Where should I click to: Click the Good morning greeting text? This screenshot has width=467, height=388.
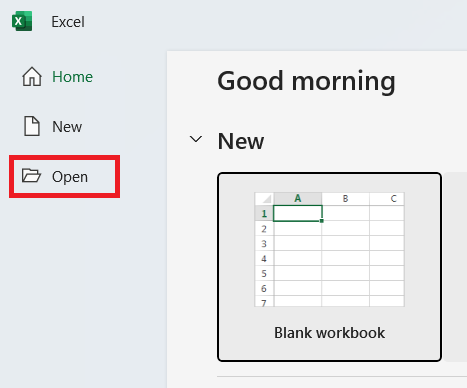306,81
